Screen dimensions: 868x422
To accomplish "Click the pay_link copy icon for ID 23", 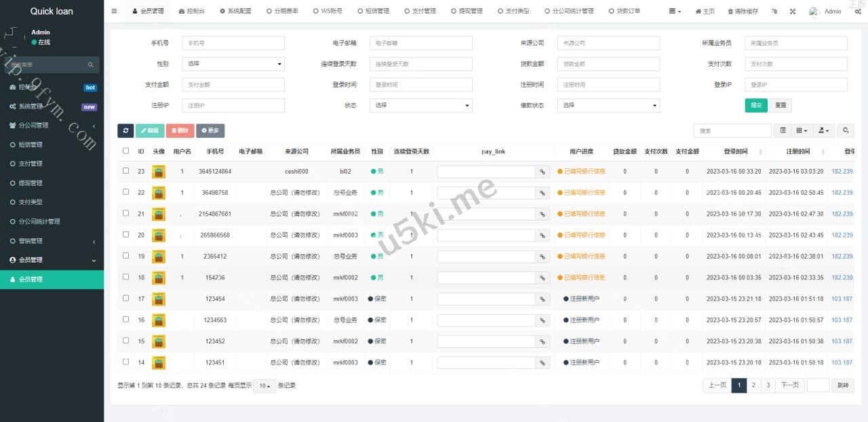I will click(542, 172).
